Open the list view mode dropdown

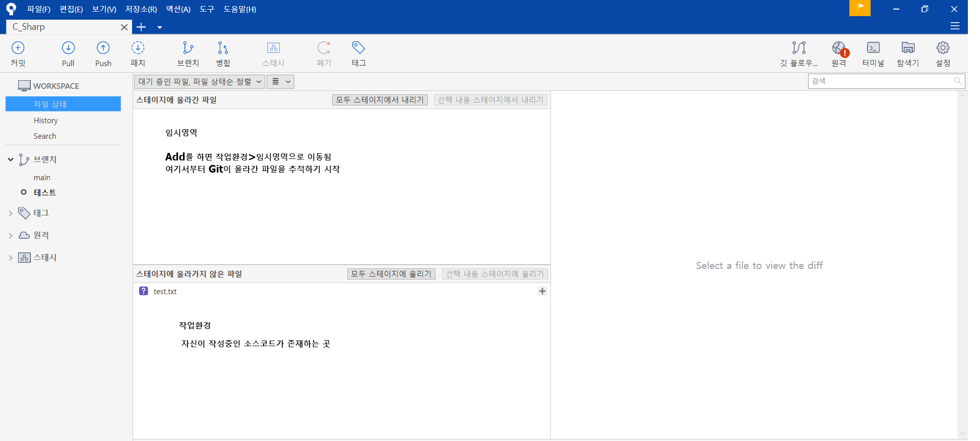click(280, 82)
